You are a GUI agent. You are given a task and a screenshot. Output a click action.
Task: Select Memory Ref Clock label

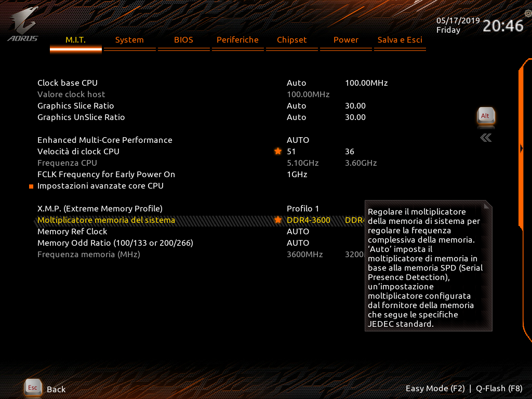pyautogui.click(x=72, y=232)
